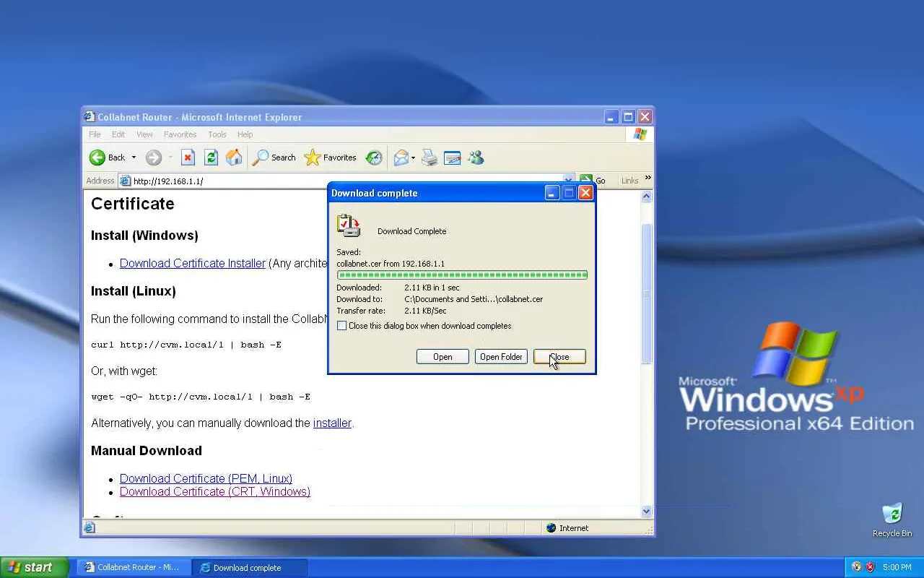Screen dimensions: 924x578
Task: Open the File menu
Action: tap(95, 134)
